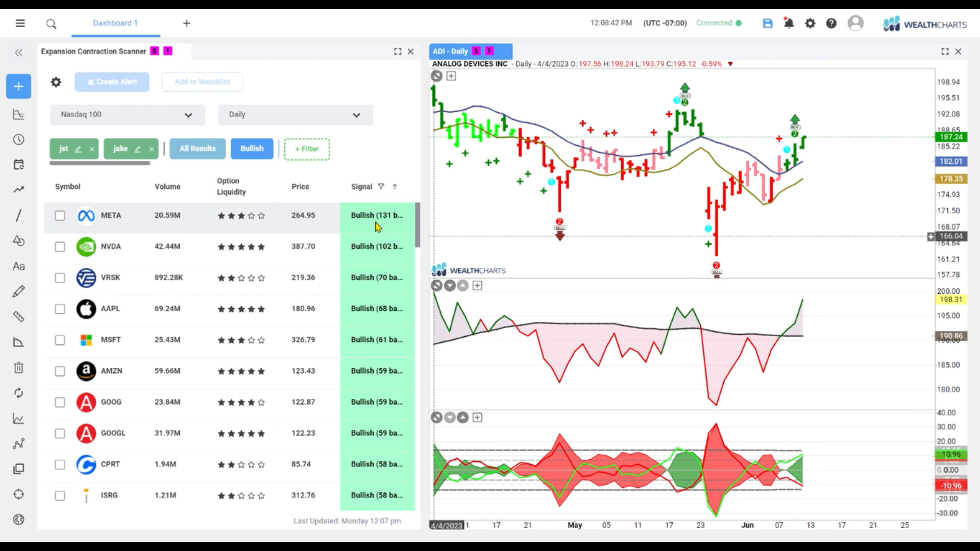The image size is (980, 551).
Task: Tick the CPRT row checkbox
Action: pos(60,465)
